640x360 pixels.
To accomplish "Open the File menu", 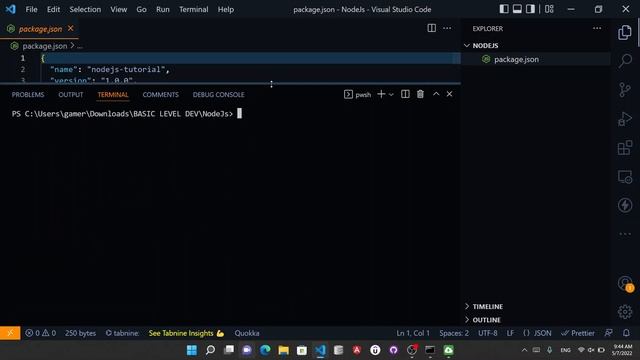I will tap(31, 9).
